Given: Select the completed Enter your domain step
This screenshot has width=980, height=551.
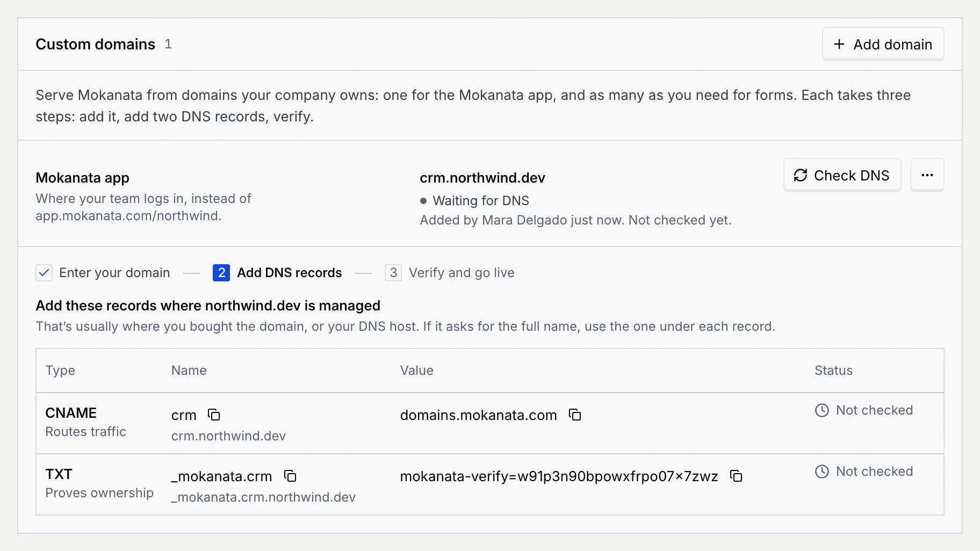Looking at the screenshot, I should (x=103, y=273).
